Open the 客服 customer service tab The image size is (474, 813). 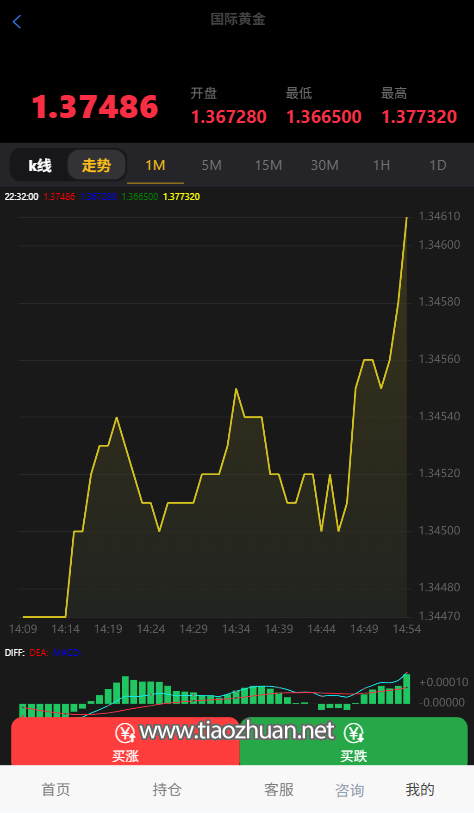coord(278,790)
